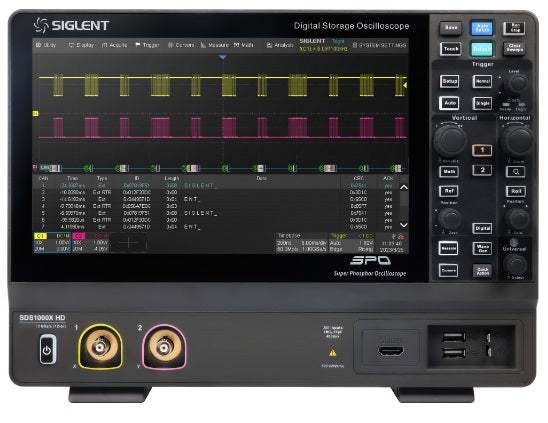Toggle the Touch screen button
This screenshot has height=423, width=548.
(450, 49)
